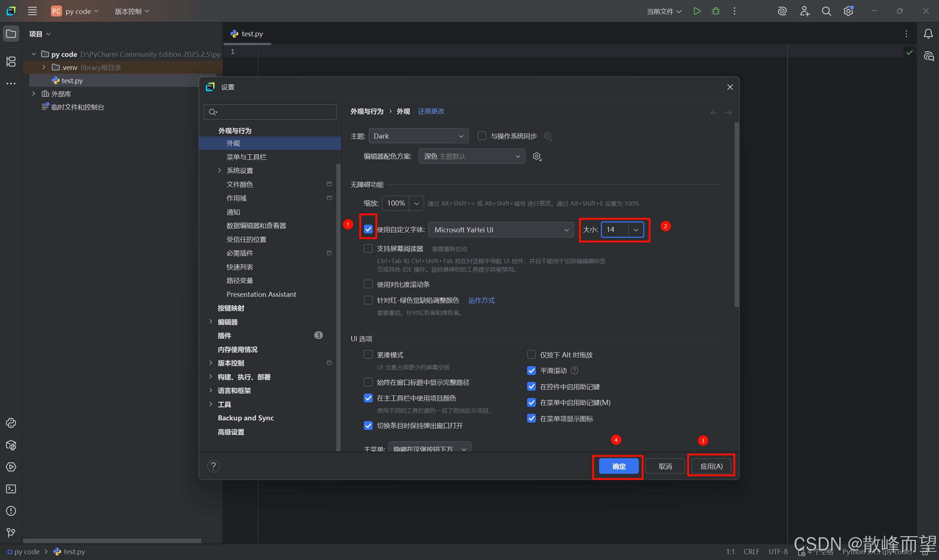Uncheck the 使用自定义字体 checkbox
The image size is (939, 560).
pyautogui.click(x=368, y=229)
